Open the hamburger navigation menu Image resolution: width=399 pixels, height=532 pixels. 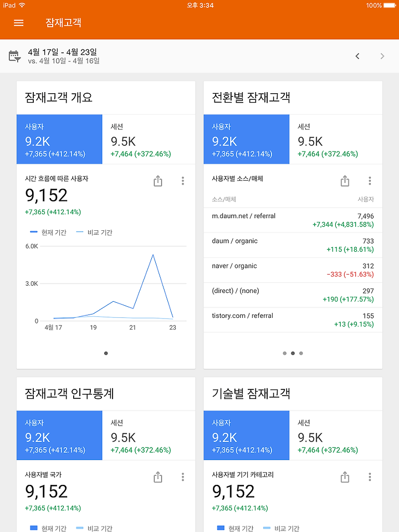pyautogui.click(x=19, y=23)
